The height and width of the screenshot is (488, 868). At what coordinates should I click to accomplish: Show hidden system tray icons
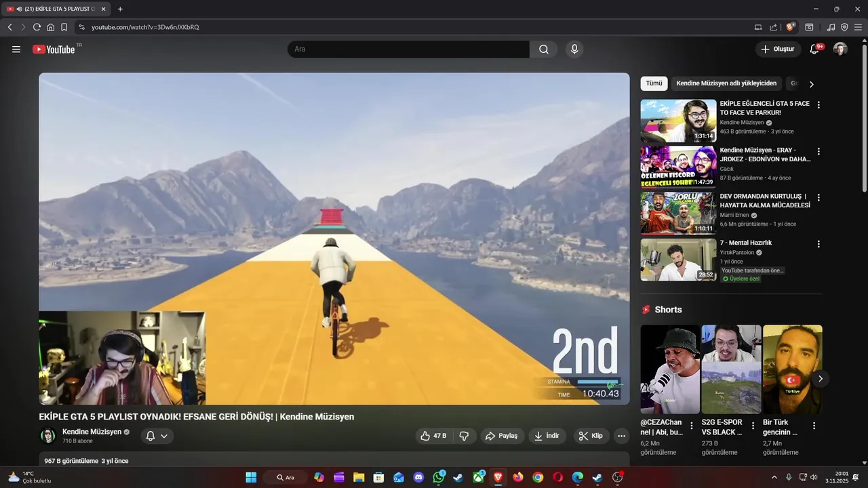774,477
